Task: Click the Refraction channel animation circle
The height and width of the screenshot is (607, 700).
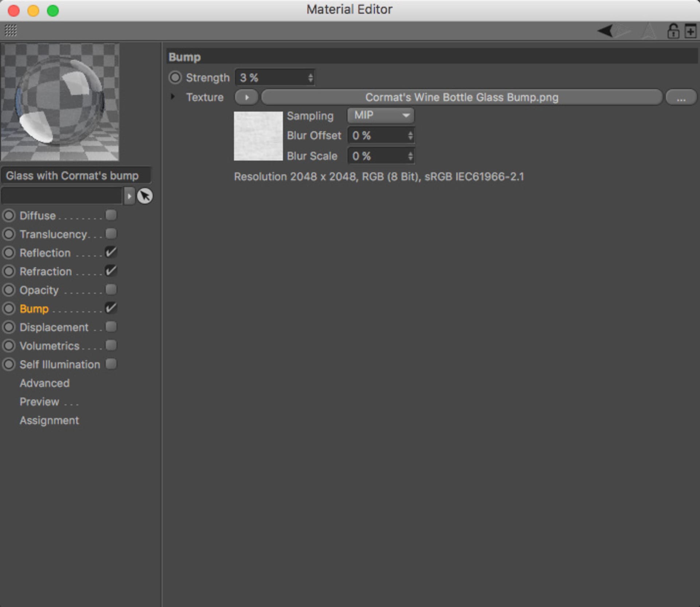Action: [x=9, y=271]
